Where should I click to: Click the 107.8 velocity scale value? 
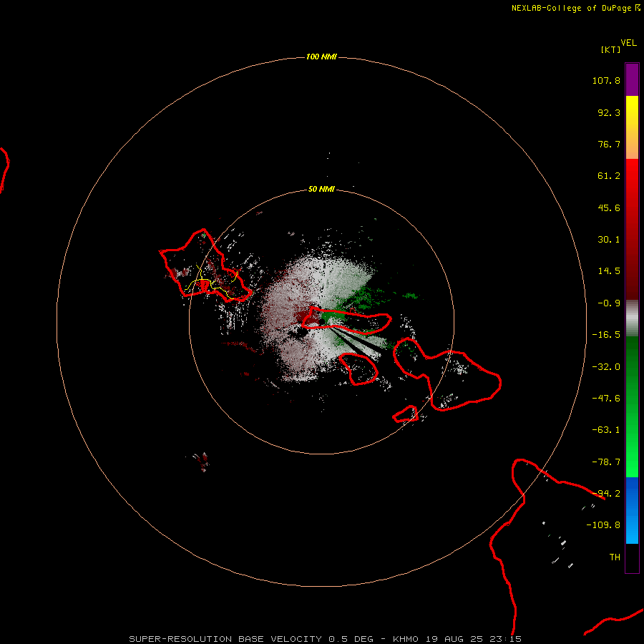(606, 80)
